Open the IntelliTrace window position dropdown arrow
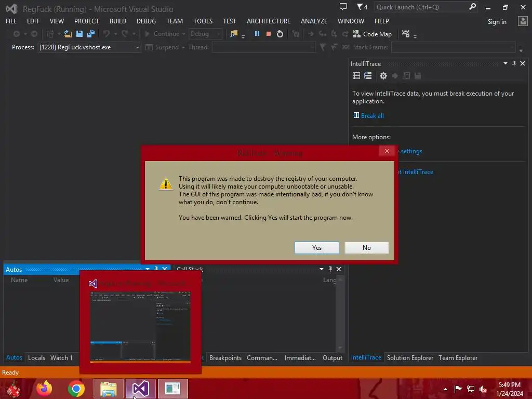 [x=506, y=63]
